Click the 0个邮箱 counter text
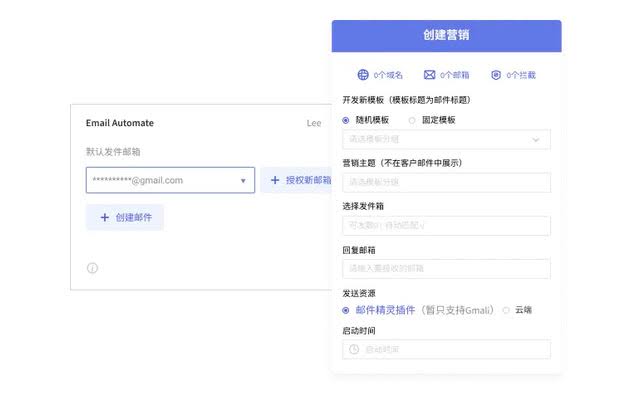 coord(454,75)
